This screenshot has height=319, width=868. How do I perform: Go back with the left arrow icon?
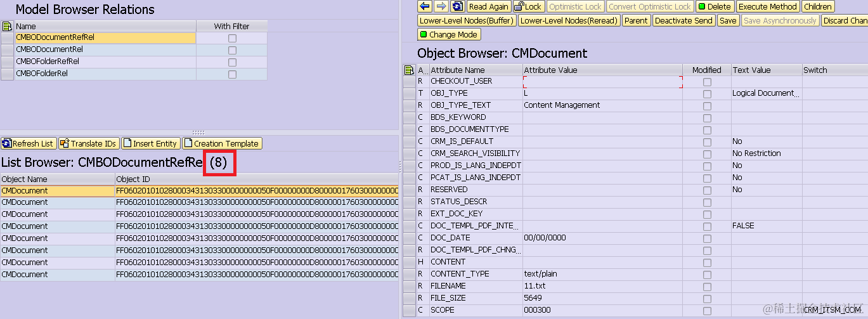click(x=425, y=6)
